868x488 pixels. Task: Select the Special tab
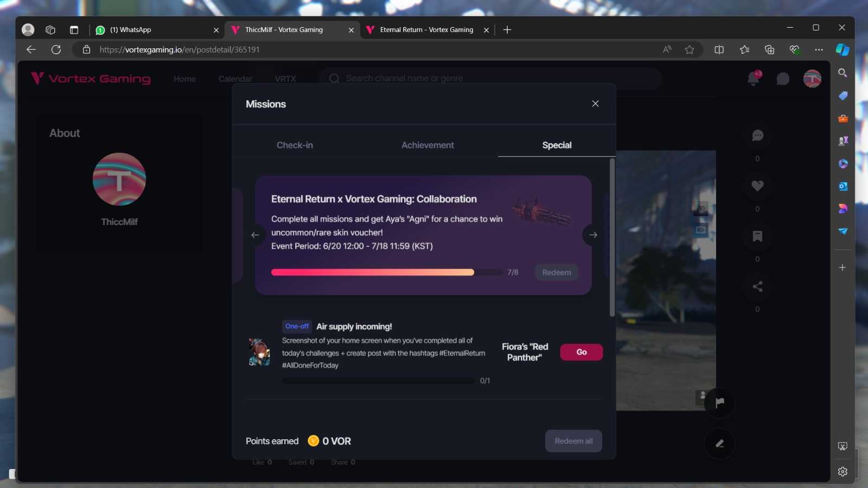(557, 145)
